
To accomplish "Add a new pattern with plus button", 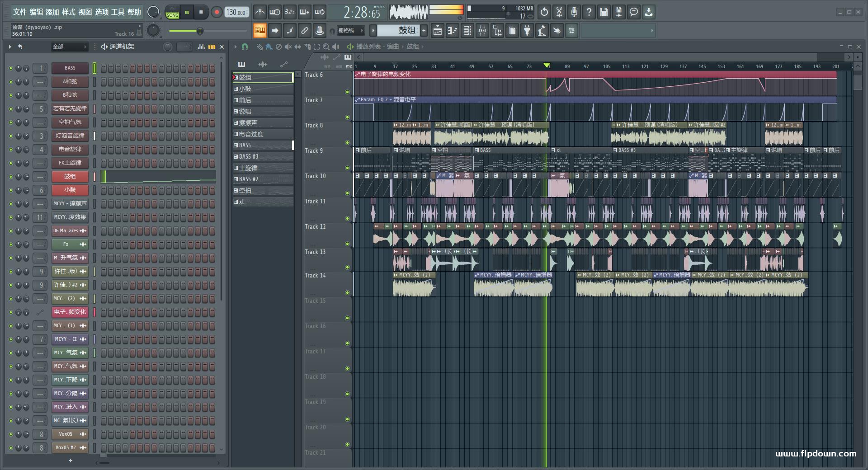I will coord(424,31).
